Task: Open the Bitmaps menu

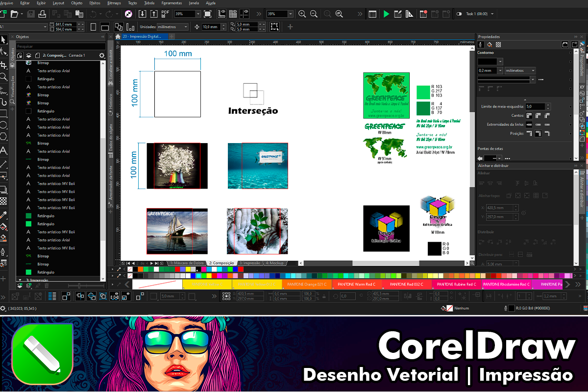Action: click(114, 2)
